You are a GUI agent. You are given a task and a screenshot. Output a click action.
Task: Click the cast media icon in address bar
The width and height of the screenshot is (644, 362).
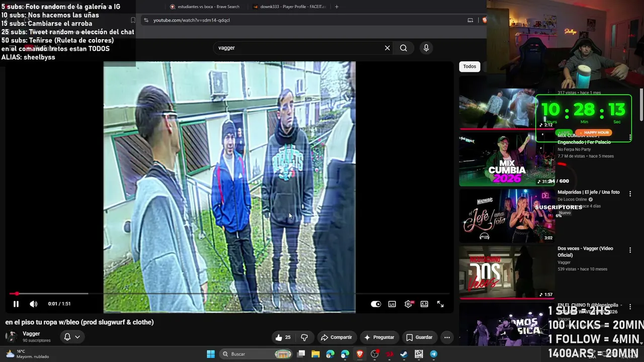(470, 20)
